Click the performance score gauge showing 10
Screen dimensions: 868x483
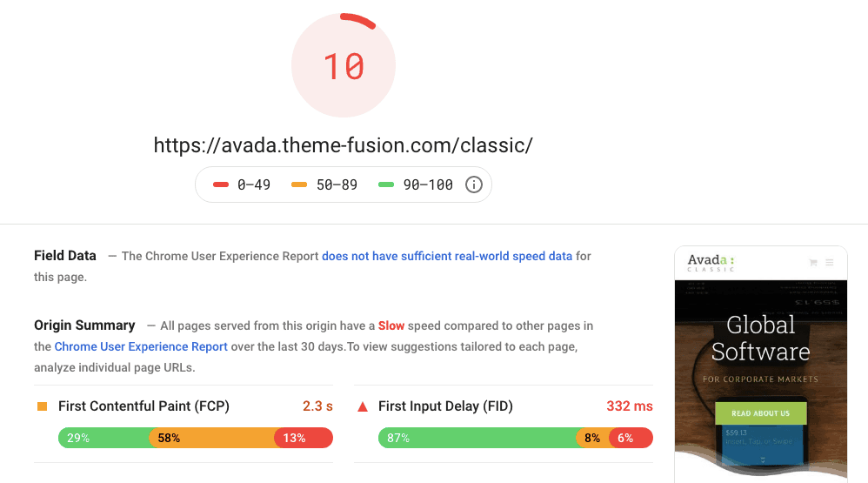coord(344,65)
